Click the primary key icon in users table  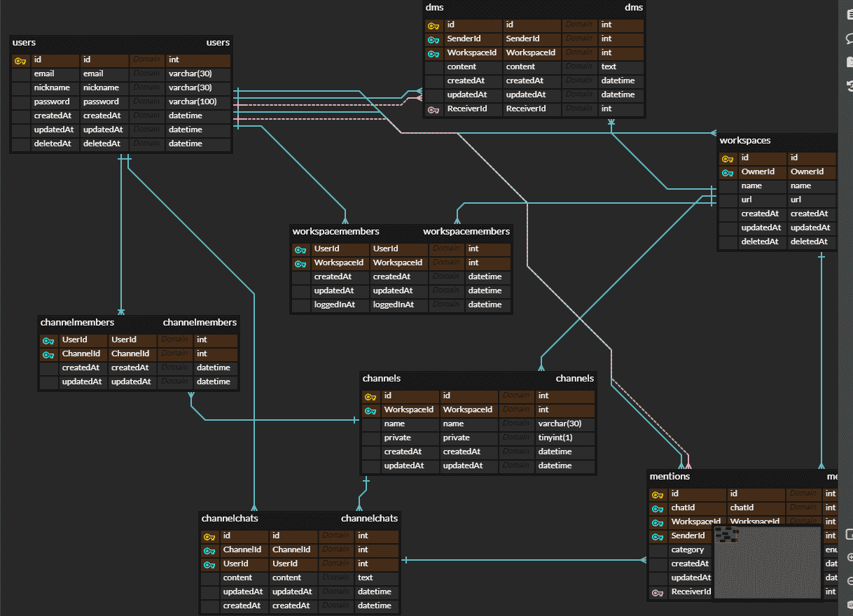pyautogui.click(x=20, y=60)
